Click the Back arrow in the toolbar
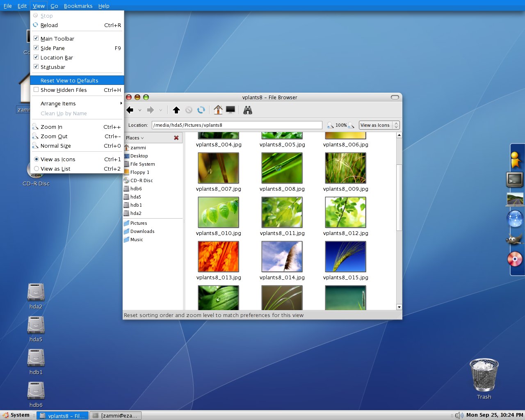Screen dimensions: 525x420 pos(130,110)
